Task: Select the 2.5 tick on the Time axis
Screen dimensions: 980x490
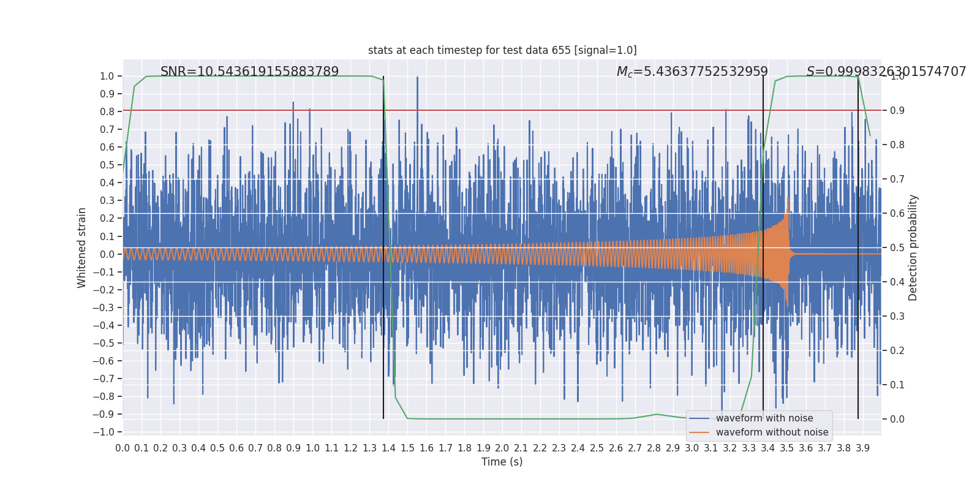Action: pyautogui.click(x=597, y=448)
